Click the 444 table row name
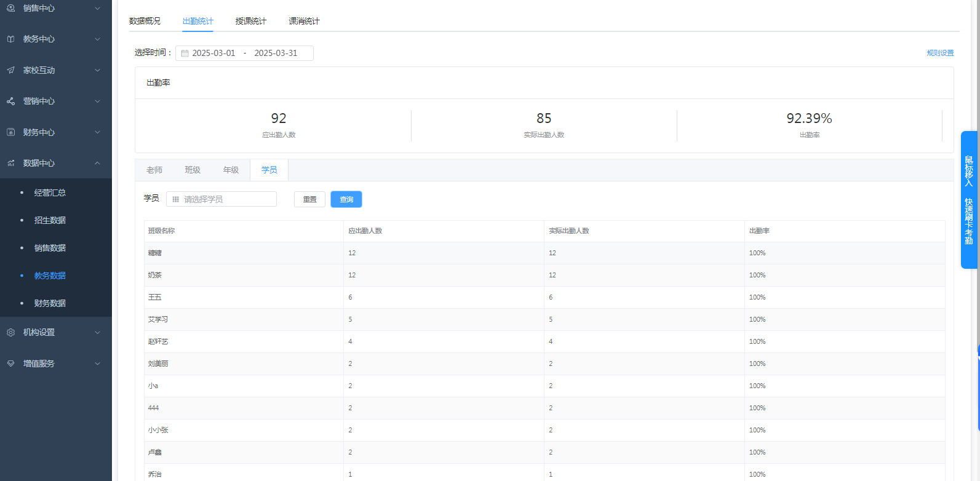 153,408
